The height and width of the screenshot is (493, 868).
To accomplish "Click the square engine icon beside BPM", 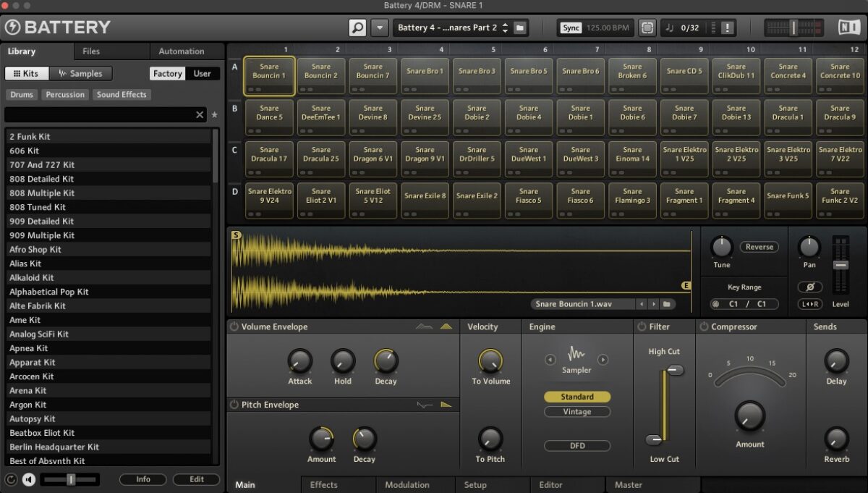I will coord(647,28).
